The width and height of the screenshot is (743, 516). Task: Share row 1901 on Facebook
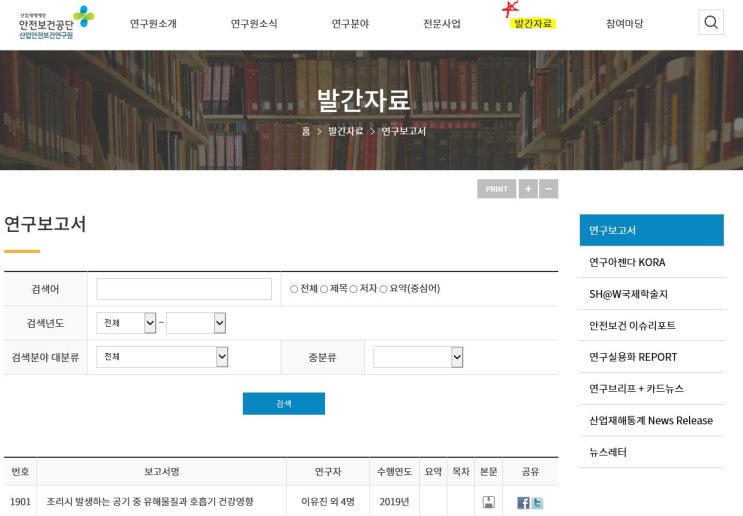tap(523, 503)
